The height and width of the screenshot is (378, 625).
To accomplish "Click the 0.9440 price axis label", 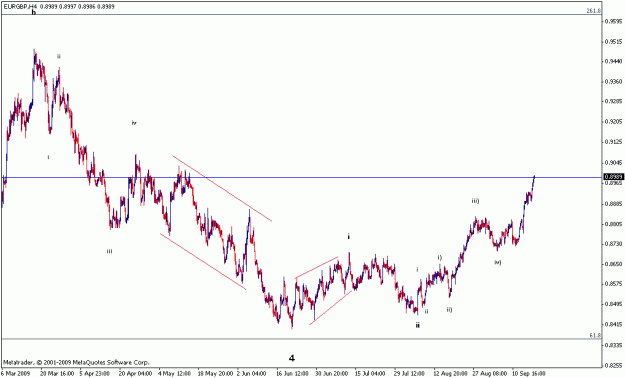I will click(x=613, y=61).
